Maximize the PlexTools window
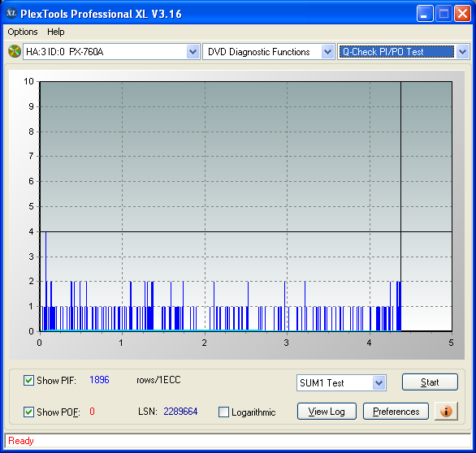Viewport: 476px width, 453px height. point(444,14)
